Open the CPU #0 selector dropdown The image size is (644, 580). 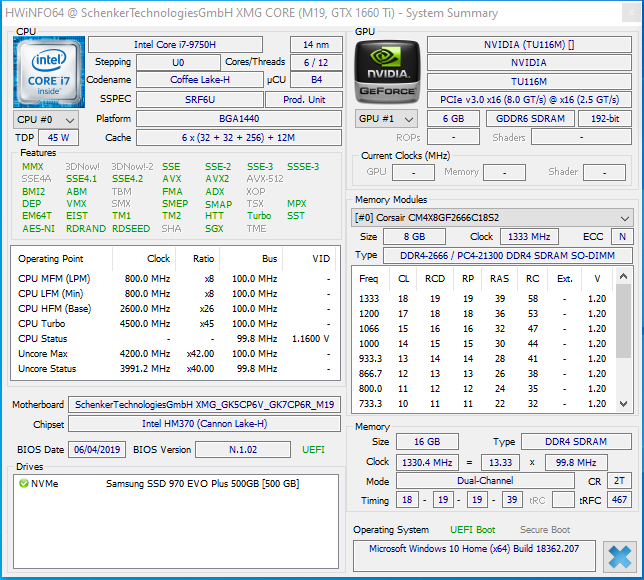coord(46,120)
